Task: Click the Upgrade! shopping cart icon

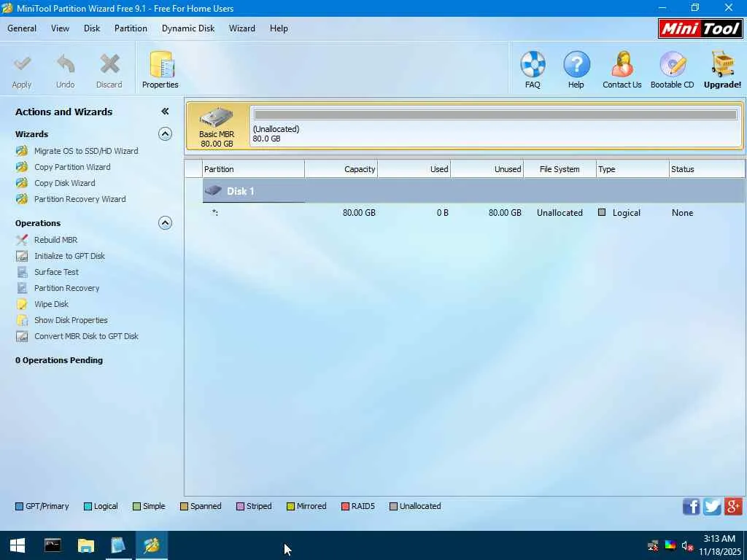Action: (x=723, y=64)
